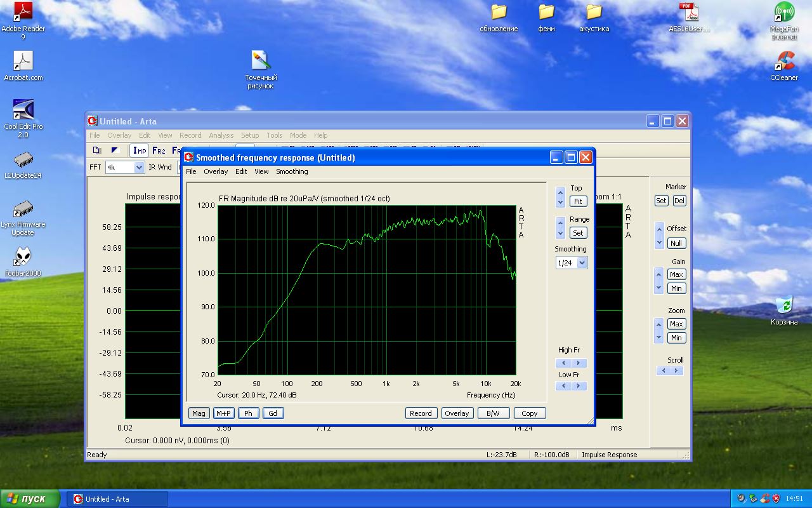Viewport: 812px width, 508px height.
Task: Select the Imp impulse response mode icon
Action: [x=140, y=150]
